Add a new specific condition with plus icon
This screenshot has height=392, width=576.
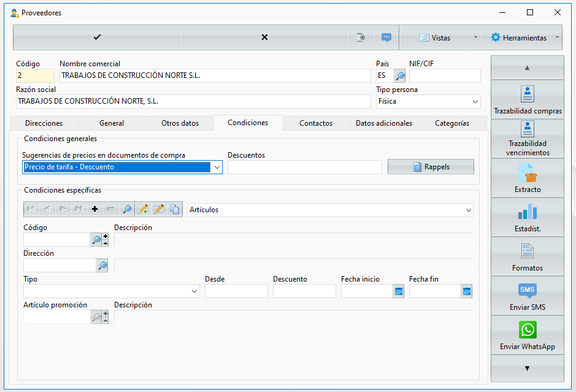[x=95, y=209]
